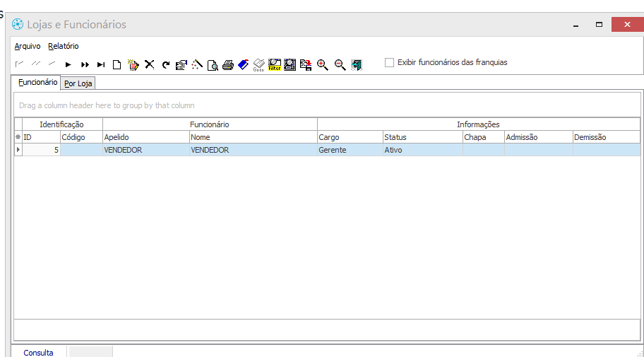
Task: Click the Status column header
Action: point(422,137)
